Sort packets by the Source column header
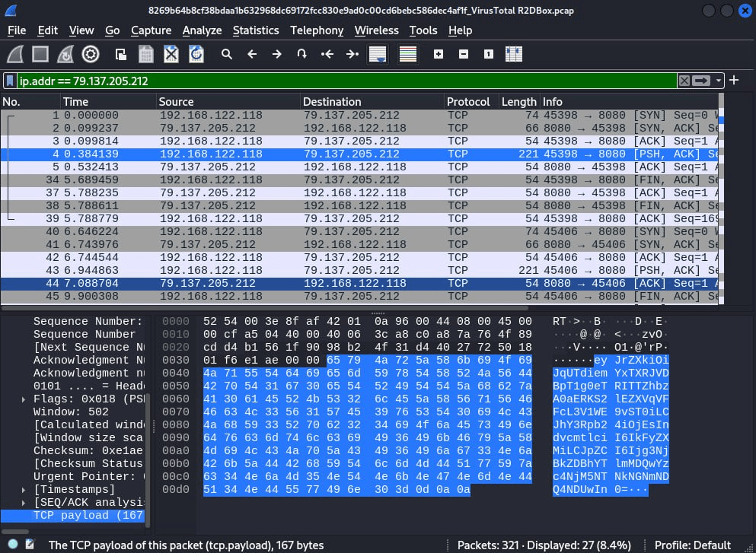Screen dimensions: 756x553 (228, 102)
